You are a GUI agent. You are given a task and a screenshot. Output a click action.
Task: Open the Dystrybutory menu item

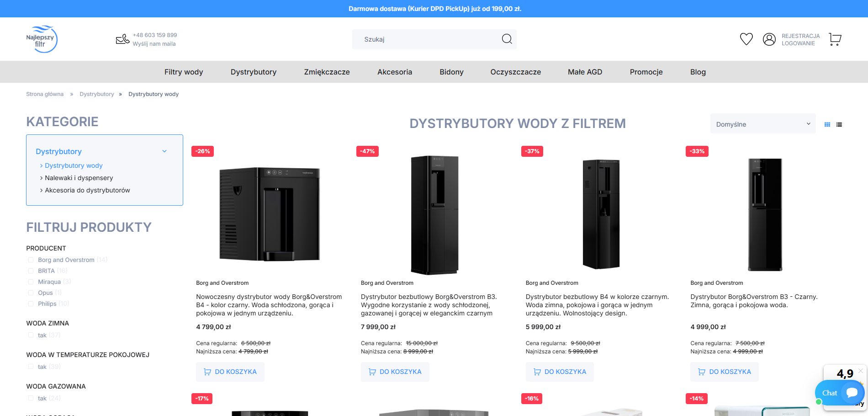click(254, 72)
